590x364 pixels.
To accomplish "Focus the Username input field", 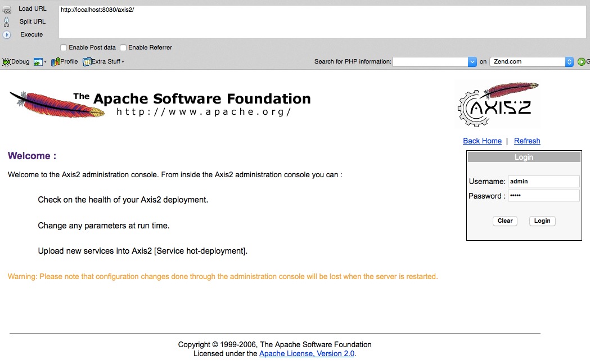I will point(543,181).
